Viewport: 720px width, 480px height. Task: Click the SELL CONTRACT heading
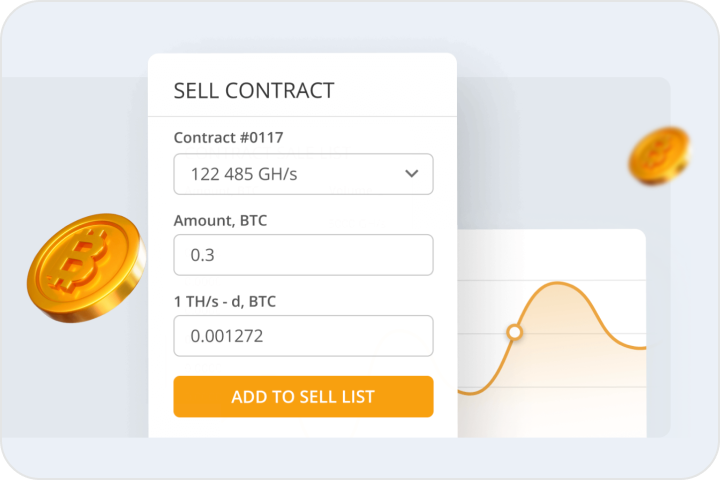[x=254, y=91]
